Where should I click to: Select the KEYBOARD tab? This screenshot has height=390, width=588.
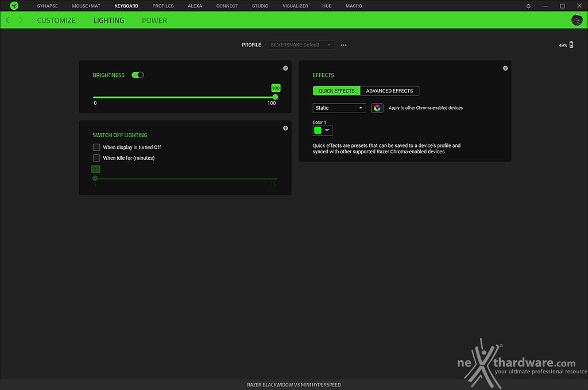pos(126,6)
